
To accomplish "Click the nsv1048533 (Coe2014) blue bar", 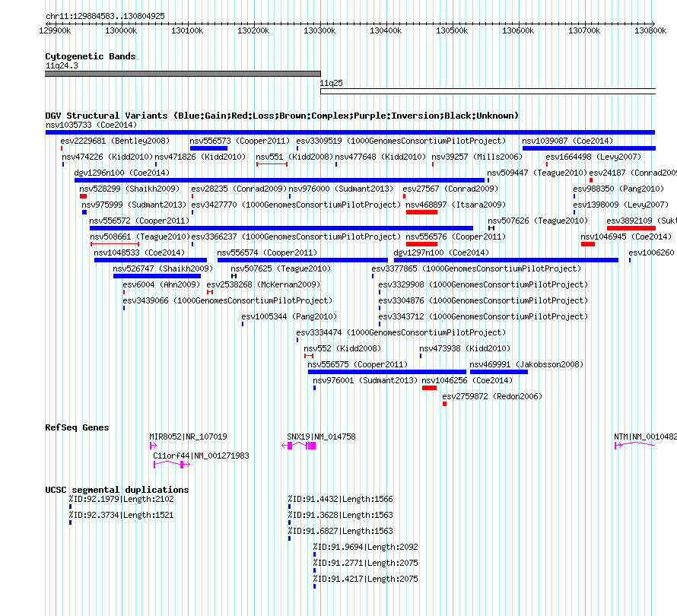I will (x=151, y=260).
